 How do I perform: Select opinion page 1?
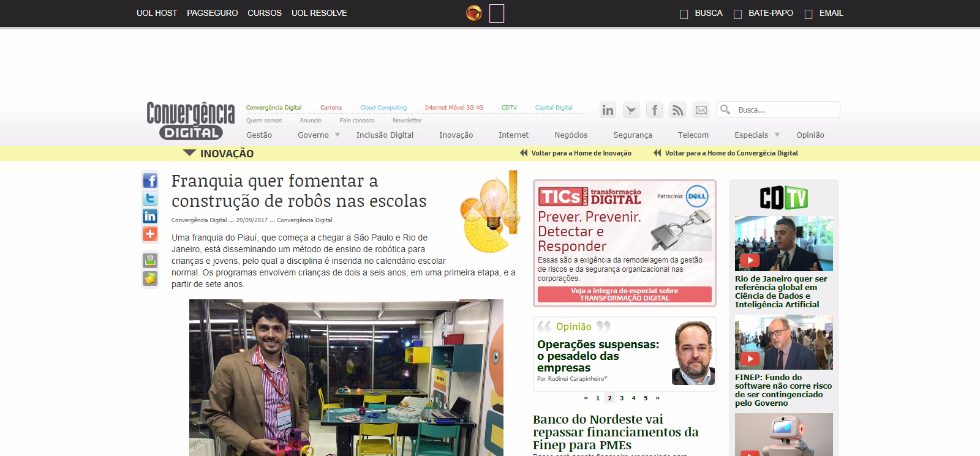coord(598,398)
